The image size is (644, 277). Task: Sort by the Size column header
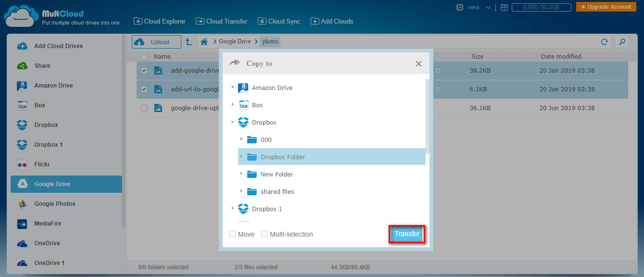point(478,57)
